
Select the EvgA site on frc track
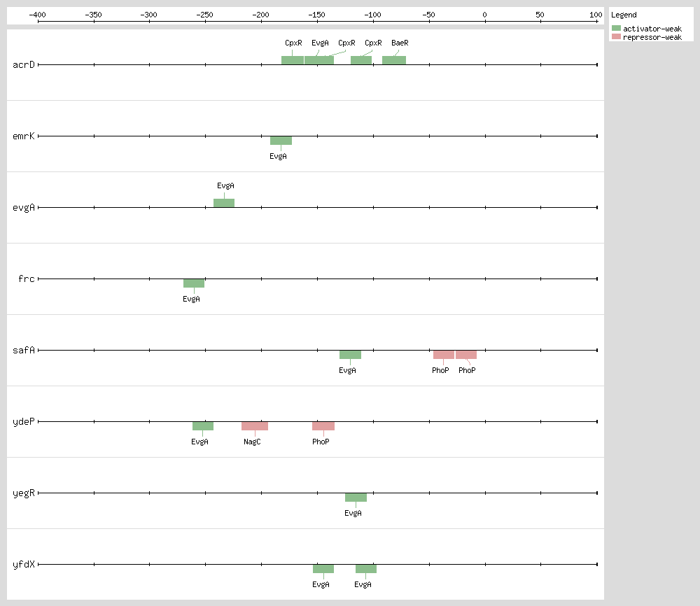point(194,283)
